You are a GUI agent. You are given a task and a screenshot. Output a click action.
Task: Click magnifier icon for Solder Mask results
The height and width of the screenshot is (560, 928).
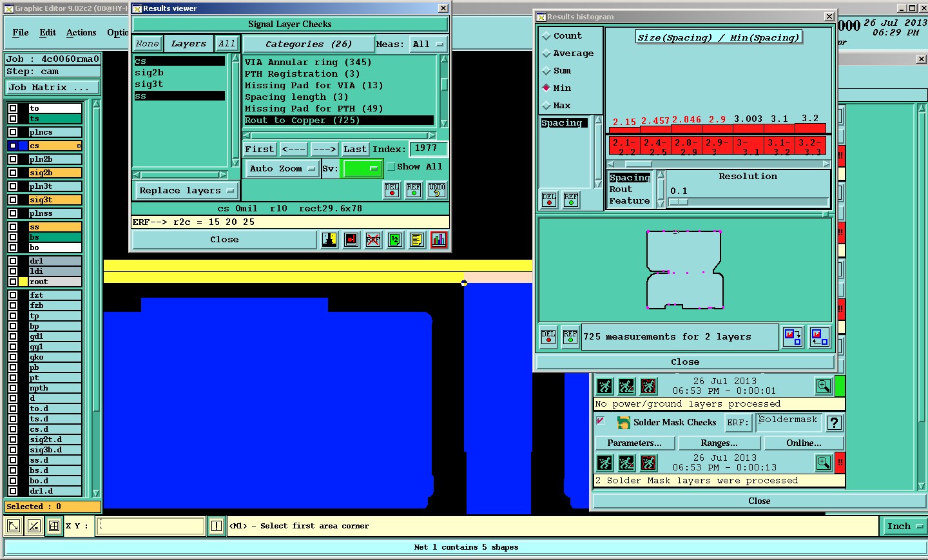[824, 462]
